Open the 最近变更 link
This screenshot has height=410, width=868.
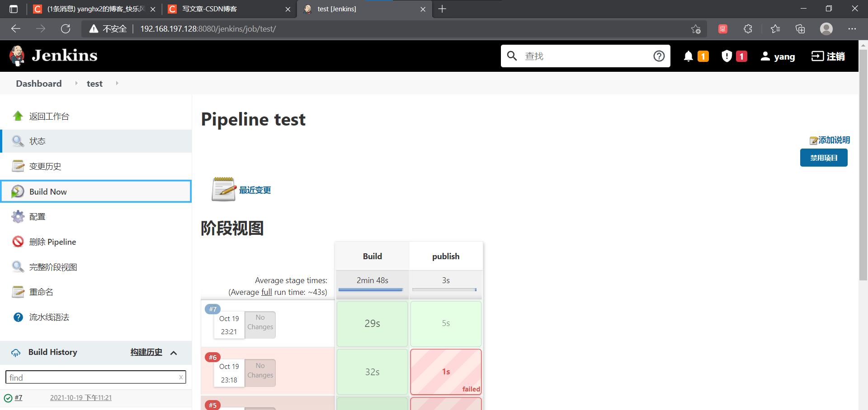coord(255,190)
